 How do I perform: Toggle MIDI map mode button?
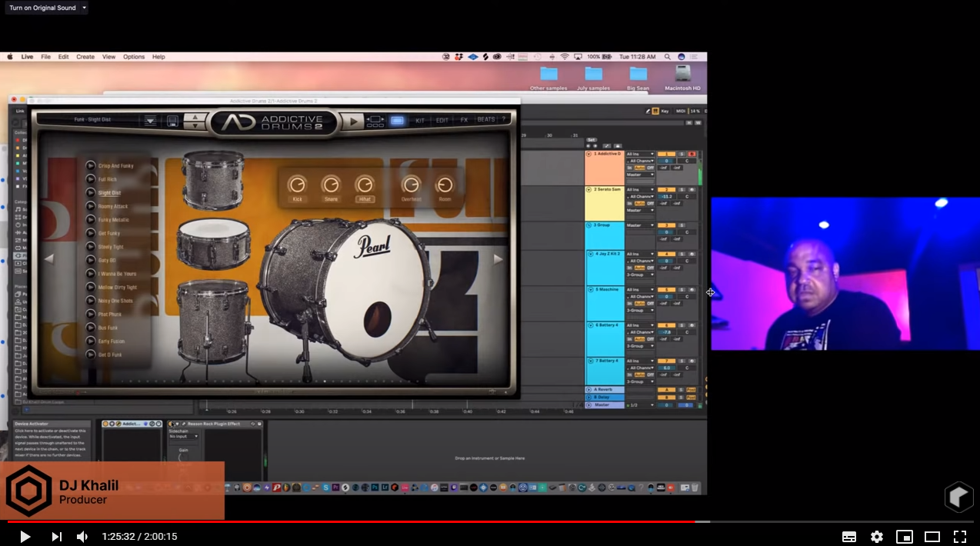coord(680,111)
